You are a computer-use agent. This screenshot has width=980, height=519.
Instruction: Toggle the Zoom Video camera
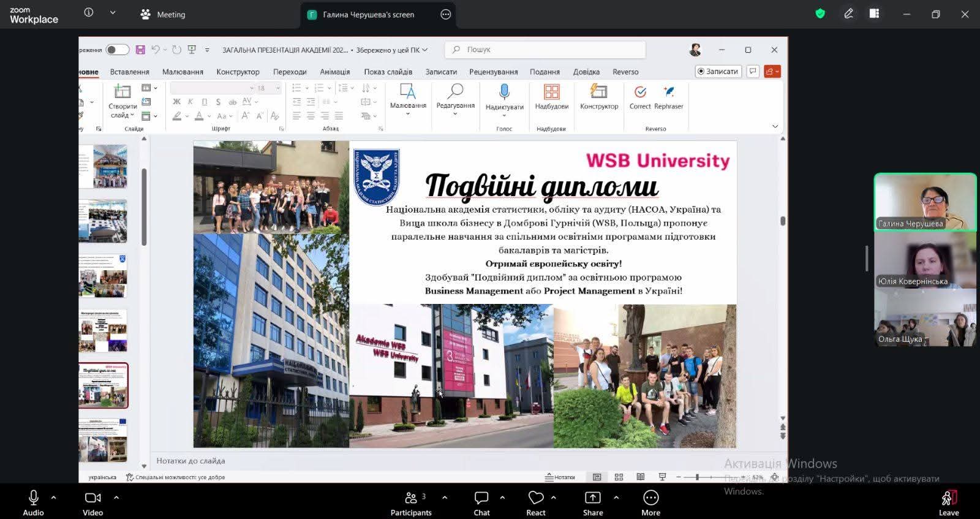[x=92, y=498]
